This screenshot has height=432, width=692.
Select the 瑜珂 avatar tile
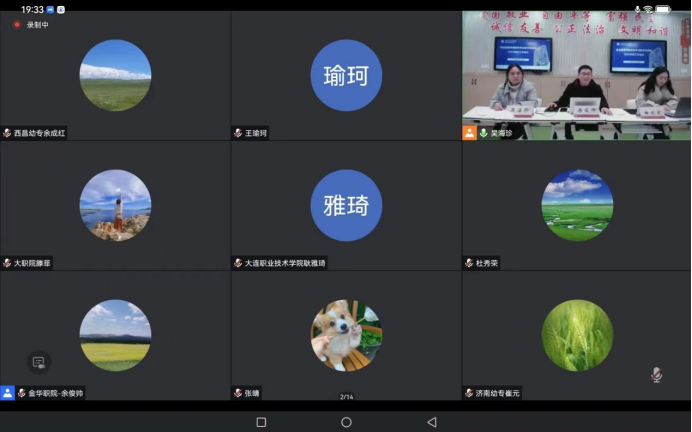tap(346, 75)
